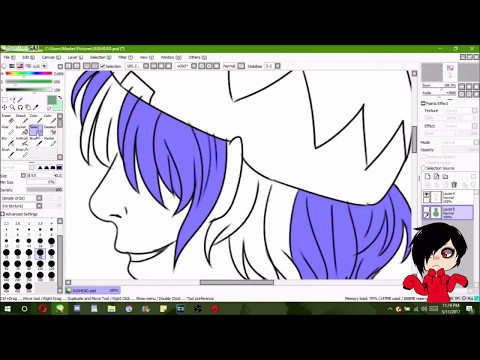480x360 pixels.
Task: Open the zoom percentage dropdown
Action: click(146, 66)
